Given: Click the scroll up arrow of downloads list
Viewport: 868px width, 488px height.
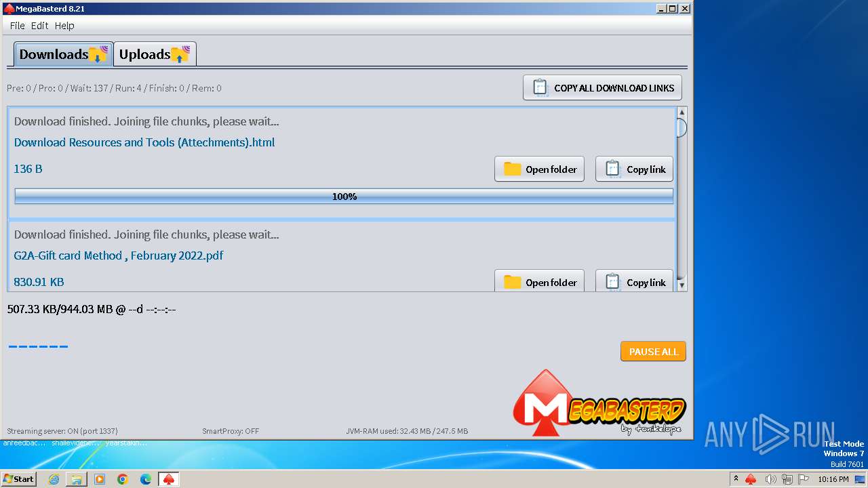Looking at the screenshot, I should click(682, 113).
